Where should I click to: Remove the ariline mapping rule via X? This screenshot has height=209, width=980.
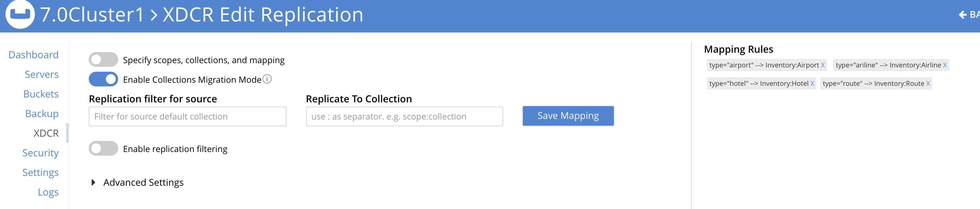944,65
